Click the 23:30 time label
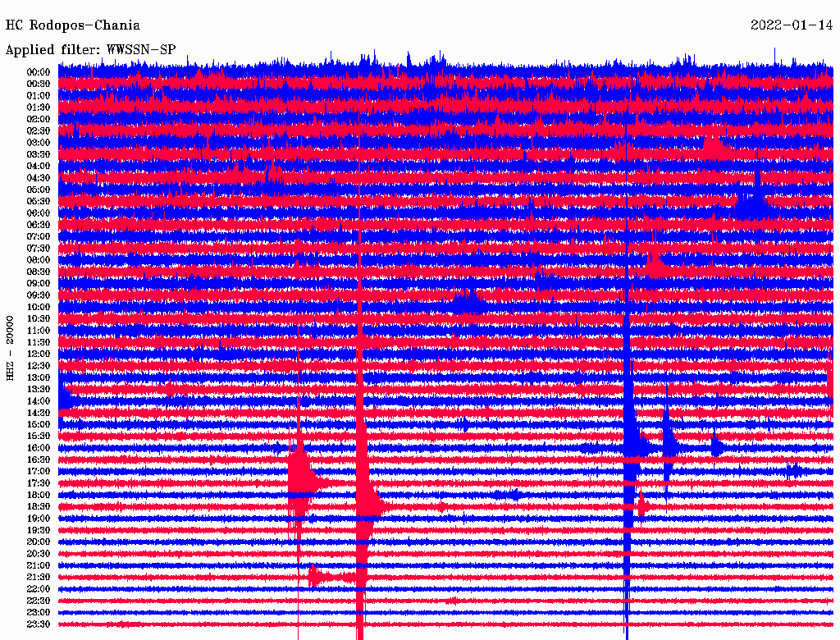 coord(38,624)
